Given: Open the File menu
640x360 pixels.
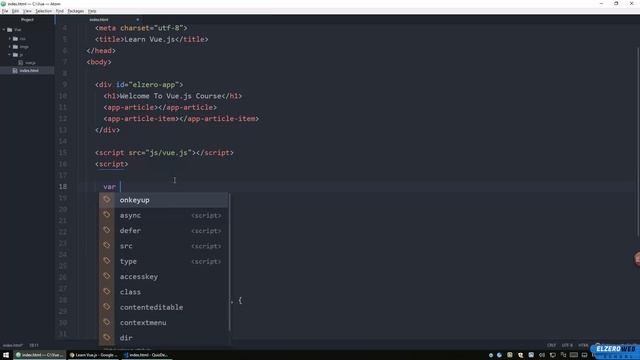Looking at the screenshot, I should (5, 11).
